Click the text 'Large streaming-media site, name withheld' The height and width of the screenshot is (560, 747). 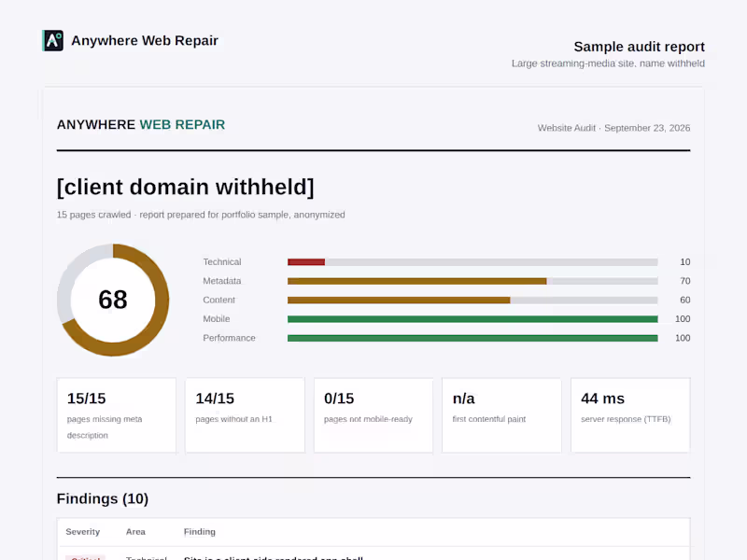[x=608, y=63]
